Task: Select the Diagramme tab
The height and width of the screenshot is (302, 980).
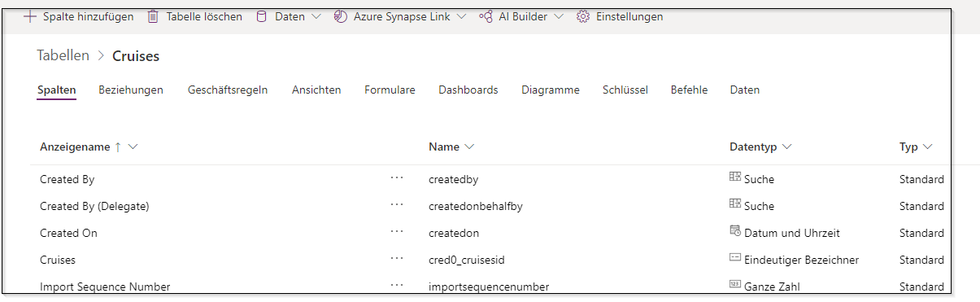Action: tap(551, 90)
